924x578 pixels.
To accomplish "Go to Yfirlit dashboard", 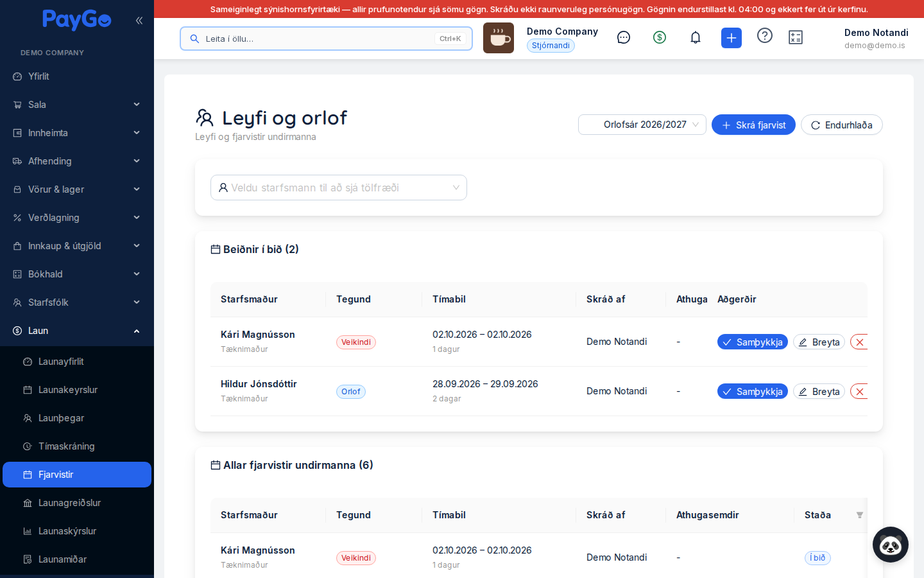I will click(x=77, y=76).
